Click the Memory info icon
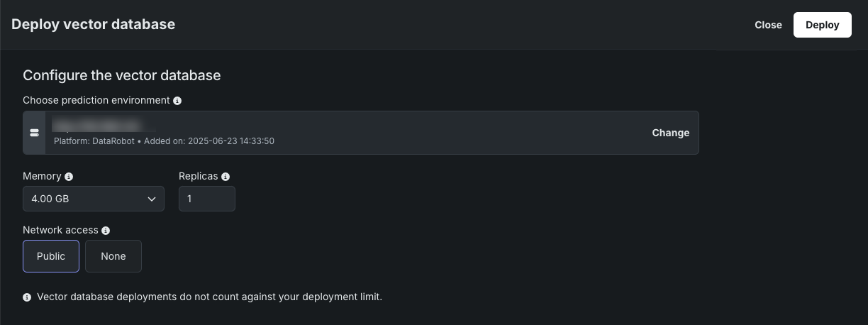This screenshot has height=325, width=868. [x=69, y=177]
